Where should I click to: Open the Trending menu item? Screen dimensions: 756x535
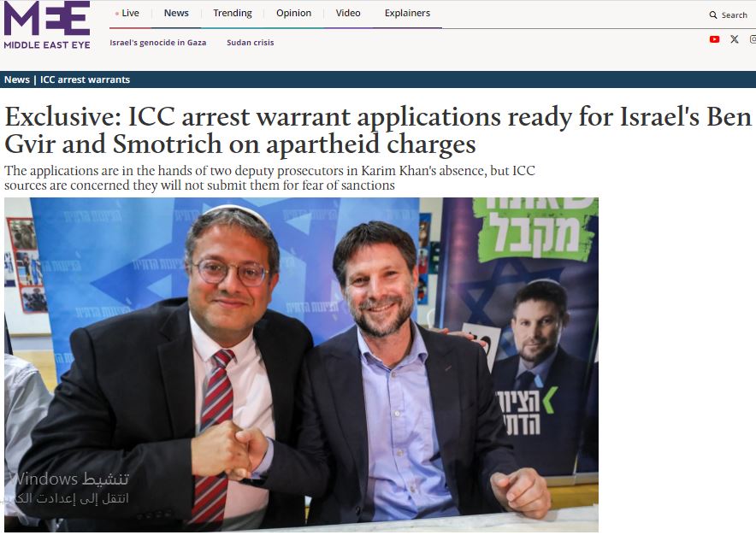233,14
